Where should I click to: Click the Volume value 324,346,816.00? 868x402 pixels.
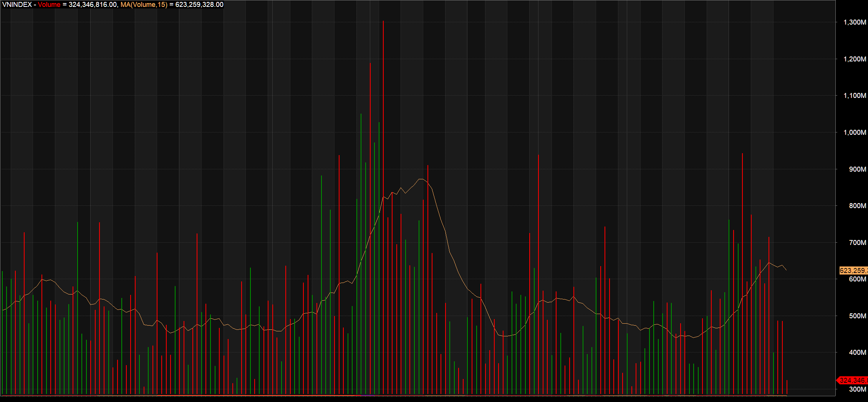93,5
